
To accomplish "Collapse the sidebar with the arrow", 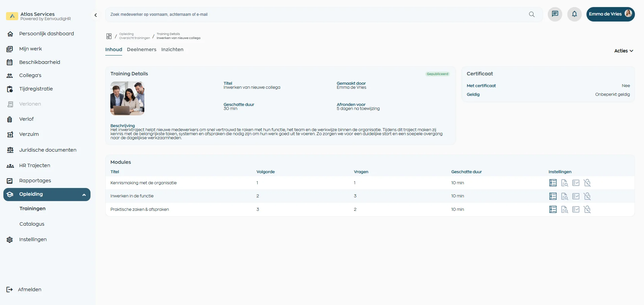I will point(96,15).
